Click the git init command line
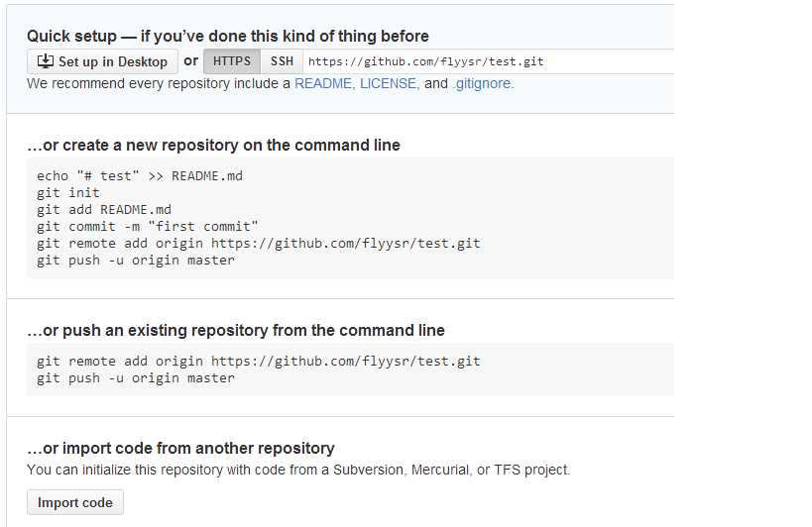 coord(67,193)
